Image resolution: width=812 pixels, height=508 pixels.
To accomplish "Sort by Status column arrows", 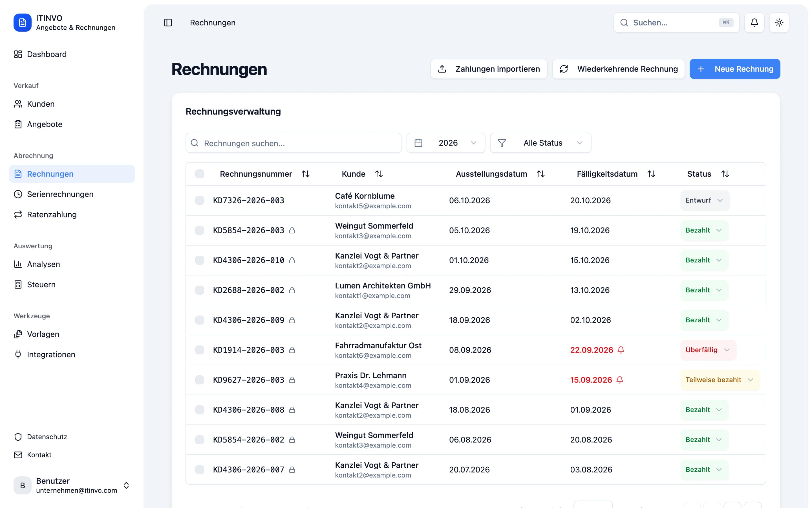I will click(725, 174).
